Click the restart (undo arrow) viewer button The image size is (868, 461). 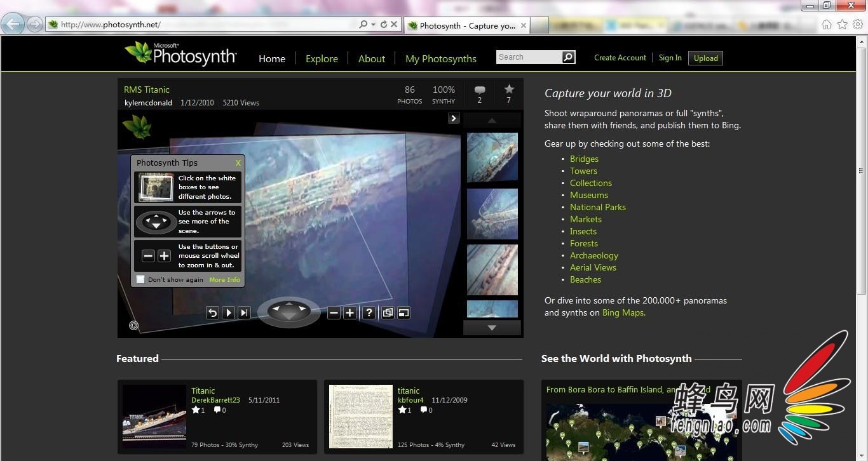212,312
